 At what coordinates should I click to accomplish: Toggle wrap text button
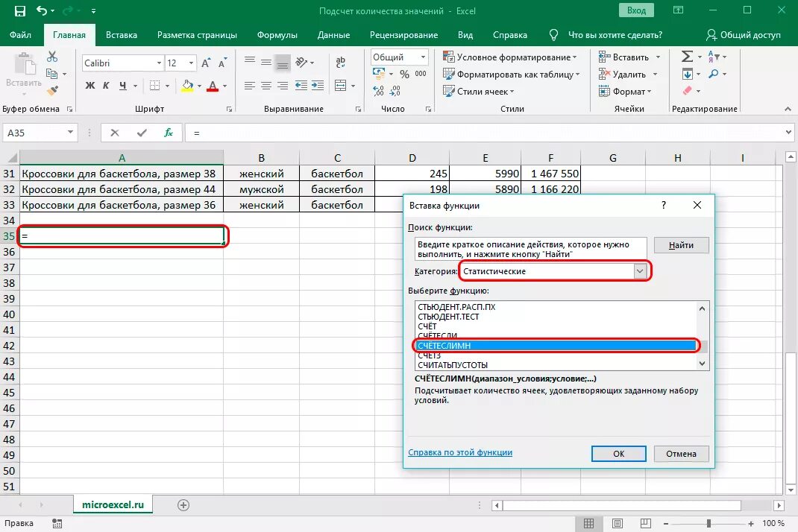pyautogui.click(x=341, y=62)
